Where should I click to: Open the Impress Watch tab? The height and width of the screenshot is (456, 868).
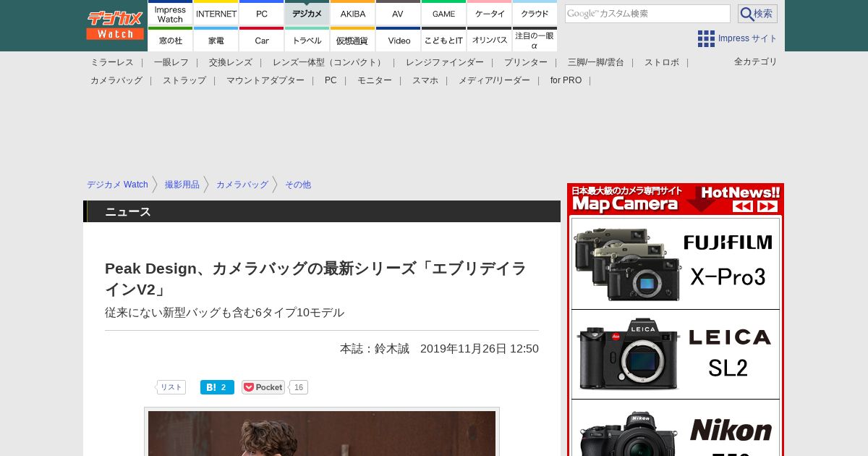pos(170,13)
